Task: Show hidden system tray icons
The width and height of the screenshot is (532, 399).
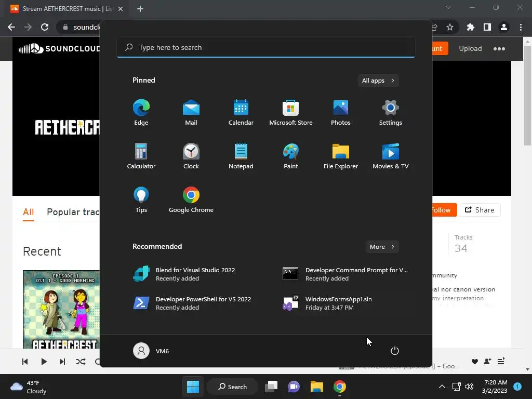Action: click(x=442, y=387)
